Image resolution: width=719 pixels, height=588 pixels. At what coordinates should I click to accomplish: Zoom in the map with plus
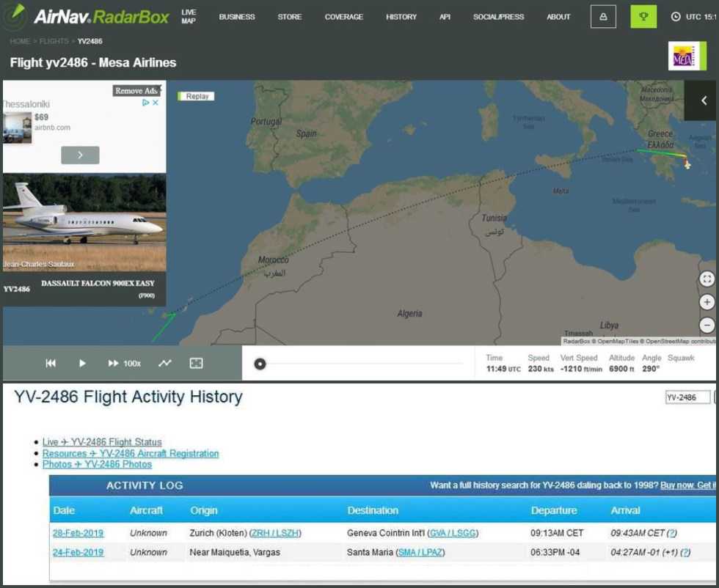(x=707, y=302)
